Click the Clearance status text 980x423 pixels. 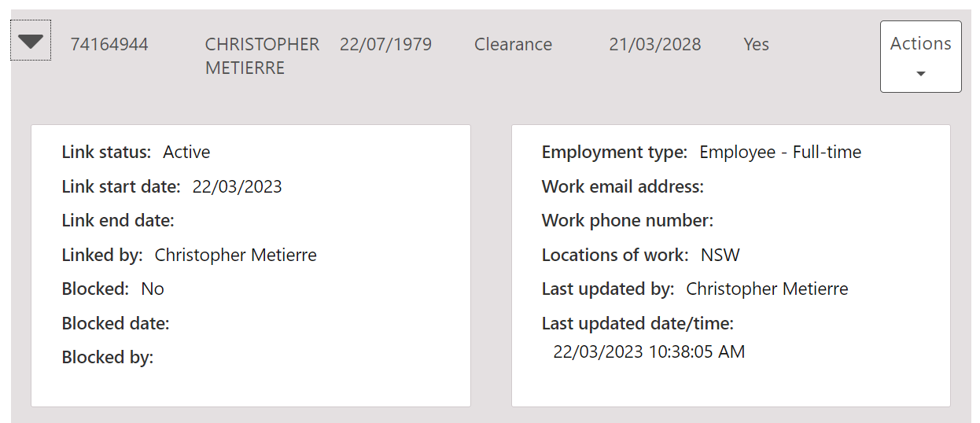[513, 45]
